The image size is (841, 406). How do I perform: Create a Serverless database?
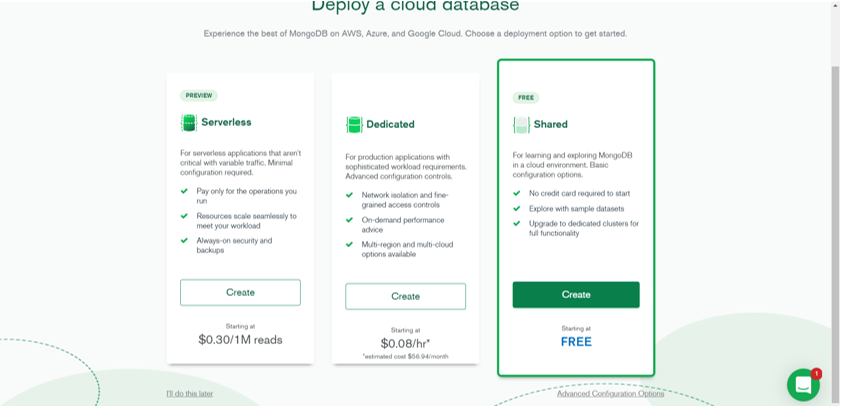tap(240, 292)
